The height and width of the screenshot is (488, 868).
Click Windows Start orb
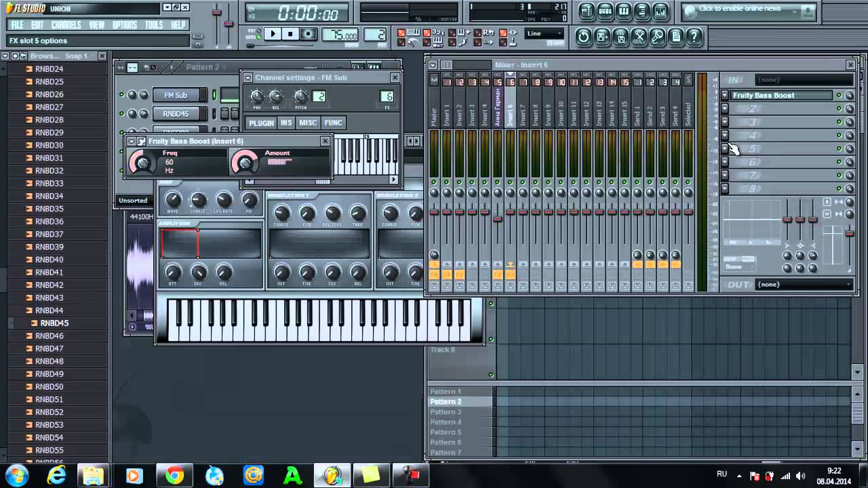point(16,476)
